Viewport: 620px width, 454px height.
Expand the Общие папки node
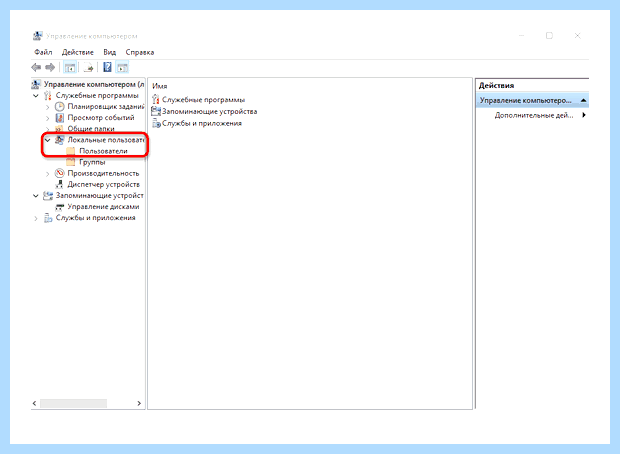pyautogui.click(x=47, y=129)
